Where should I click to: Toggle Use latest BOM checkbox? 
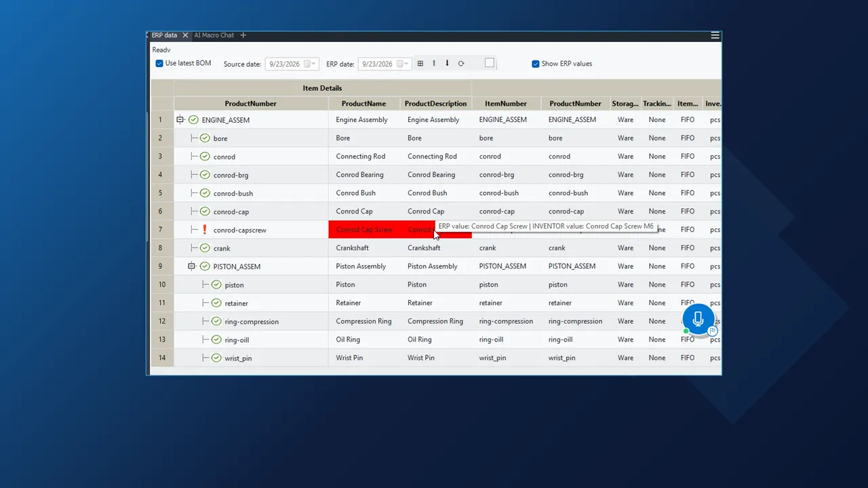tap(159, 63)
